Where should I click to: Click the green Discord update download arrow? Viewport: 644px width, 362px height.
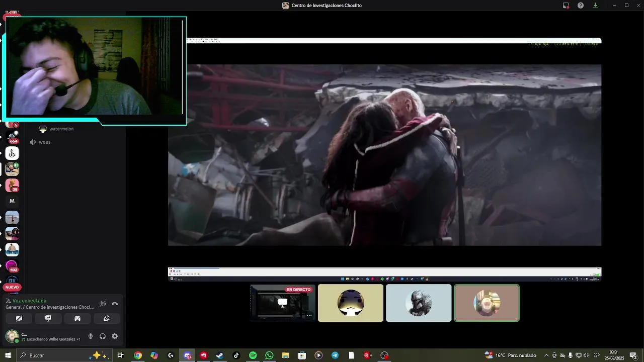595,6
